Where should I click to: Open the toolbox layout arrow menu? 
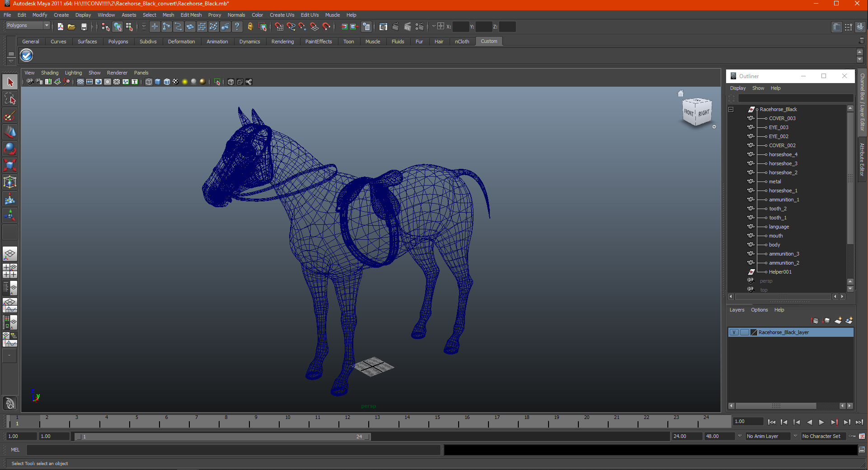click(9, 356)
